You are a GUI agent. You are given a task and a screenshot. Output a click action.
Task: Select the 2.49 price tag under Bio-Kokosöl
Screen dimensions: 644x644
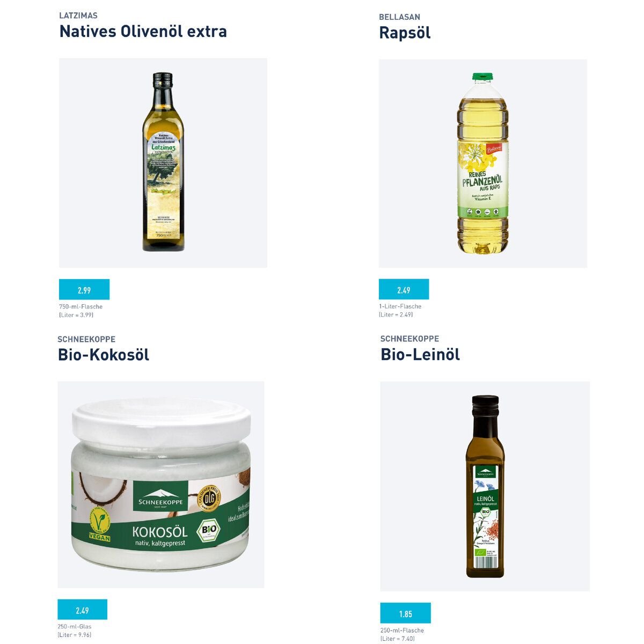pos(82,610)
